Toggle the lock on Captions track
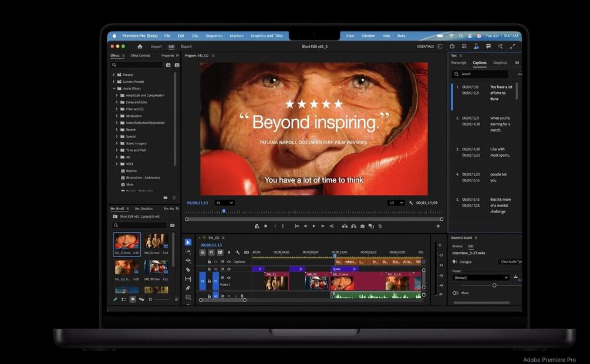 pos(209,262)
